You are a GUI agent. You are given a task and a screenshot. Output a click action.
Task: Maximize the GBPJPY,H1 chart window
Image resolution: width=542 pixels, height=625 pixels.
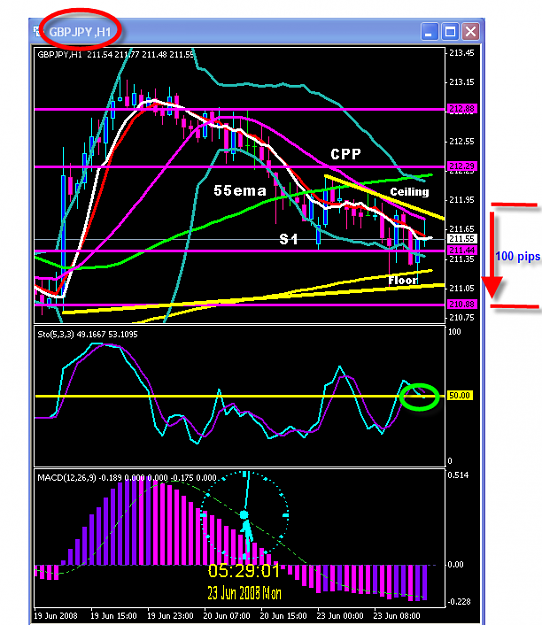[x=450, y=31]
